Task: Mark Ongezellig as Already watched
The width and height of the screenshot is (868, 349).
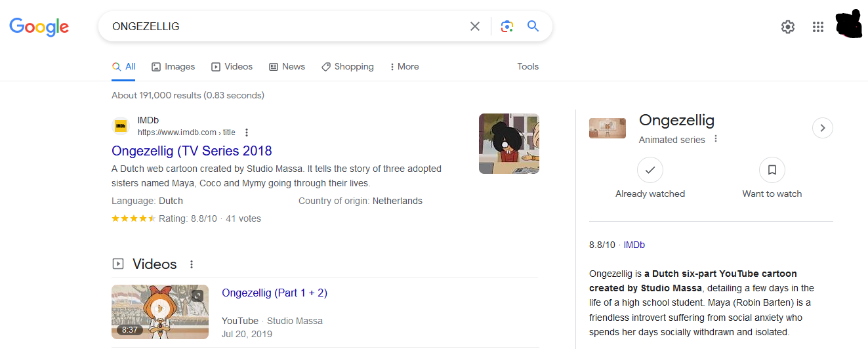Action: (650, 171)
